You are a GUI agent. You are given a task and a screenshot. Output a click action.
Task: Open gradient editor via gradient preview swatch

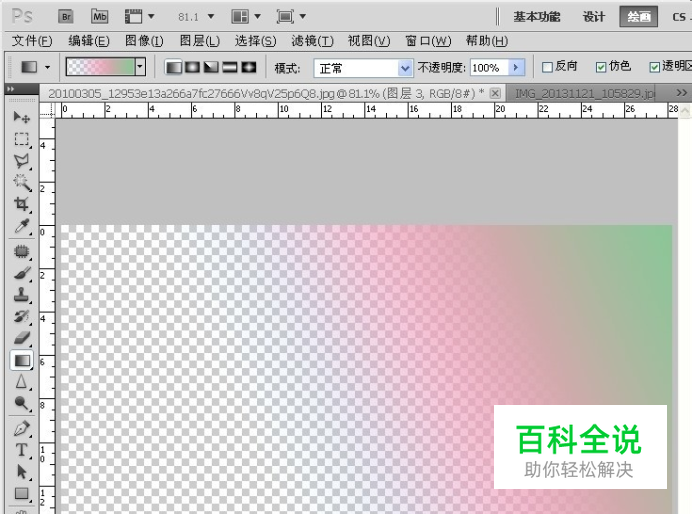coord(101,67)
